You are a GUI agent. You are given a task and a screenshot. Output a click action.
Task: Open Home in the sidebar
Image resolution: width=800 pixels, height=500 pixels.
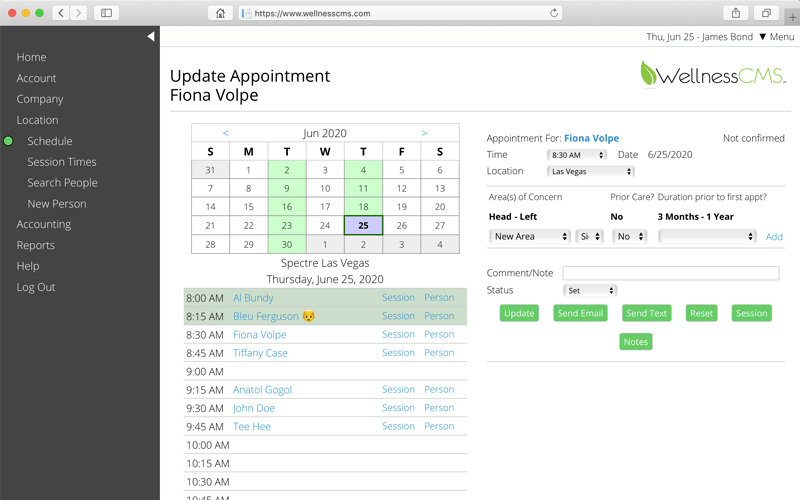(x=31, y=57)
